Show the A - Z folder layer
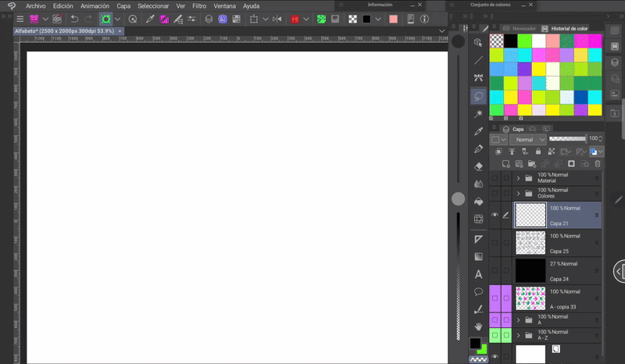Image resolution: width=625 pixels, height=364 pixels. (495, 335)
